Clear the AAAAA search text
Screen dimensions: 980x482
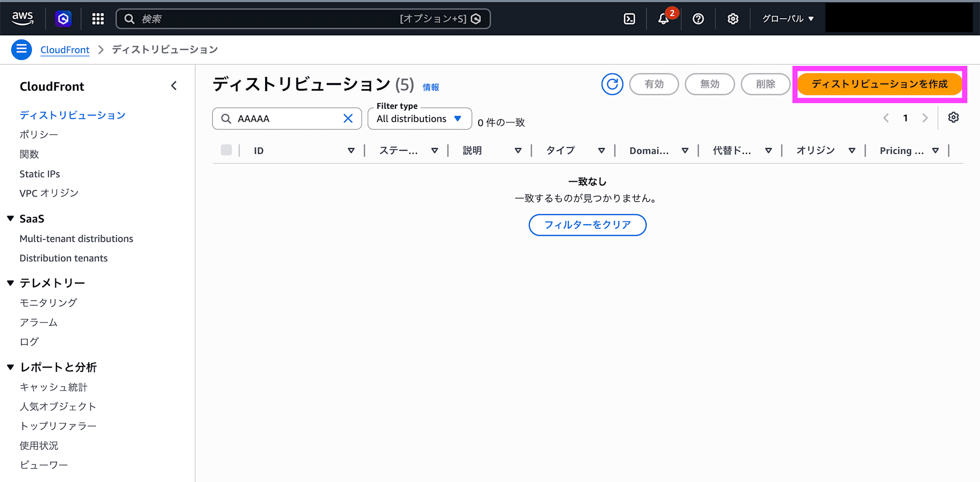[x=348, y=119]
